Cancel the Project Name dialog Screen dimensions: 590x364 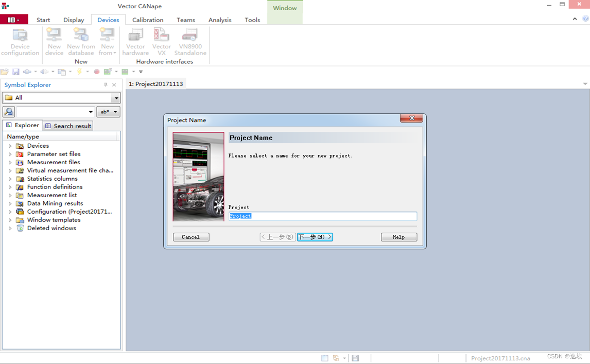tap(191, 237)
